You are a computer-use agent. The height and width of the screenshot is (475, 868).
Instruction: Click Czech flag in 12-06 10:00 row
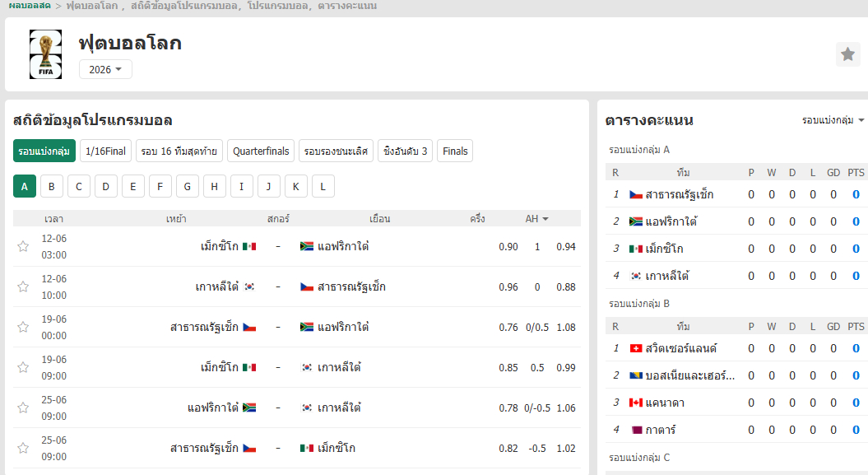coord(307,286)
